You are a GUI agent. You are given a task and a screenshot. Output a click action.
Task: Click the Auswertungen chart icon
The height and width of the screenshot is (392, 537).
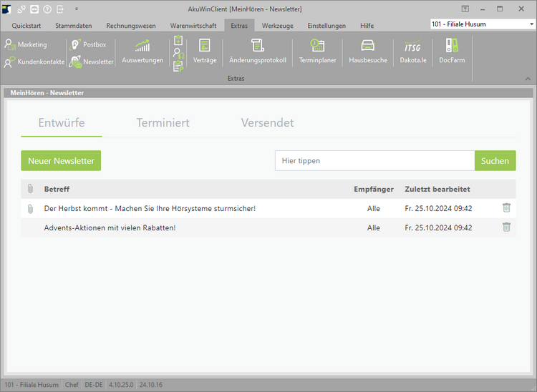tap(142, 50)
